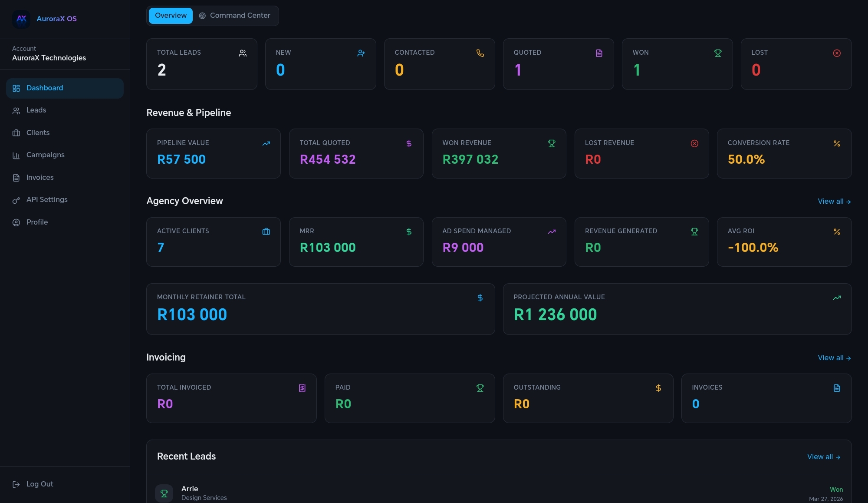Viewport: 868px width, 503px height.
Task: Open Invoices in the sidebar
Action: tap(65, 178)
